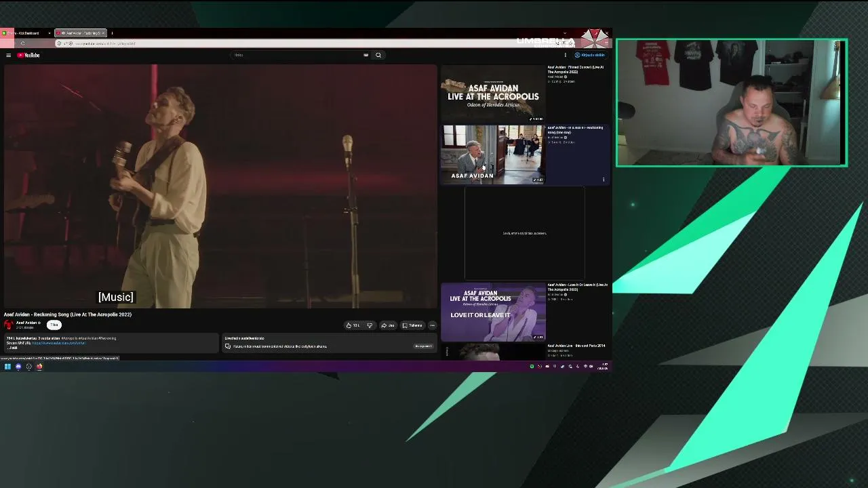Viewport: 868px width, 488px height.
Task: Open the Windows Start menu
Action: [x=7, y=367]
